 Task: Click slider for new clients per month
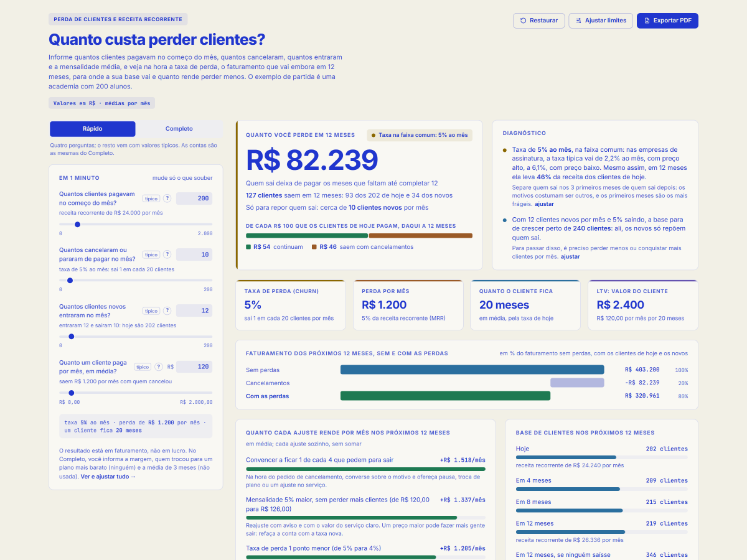(x=136, y=336)
